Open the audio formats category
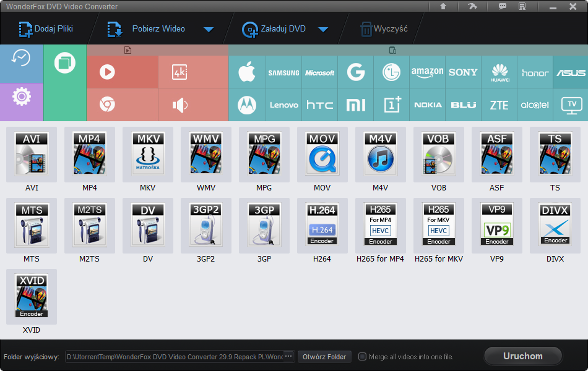The image size is (588, 371). pyautogui.click(x=194, y=105)
